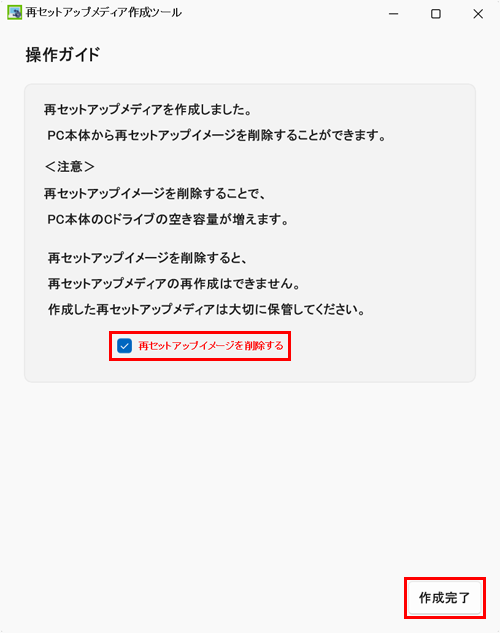Click the line 再セットアップイメージを削除することで、
500x633 pixels.
point(155,194)
